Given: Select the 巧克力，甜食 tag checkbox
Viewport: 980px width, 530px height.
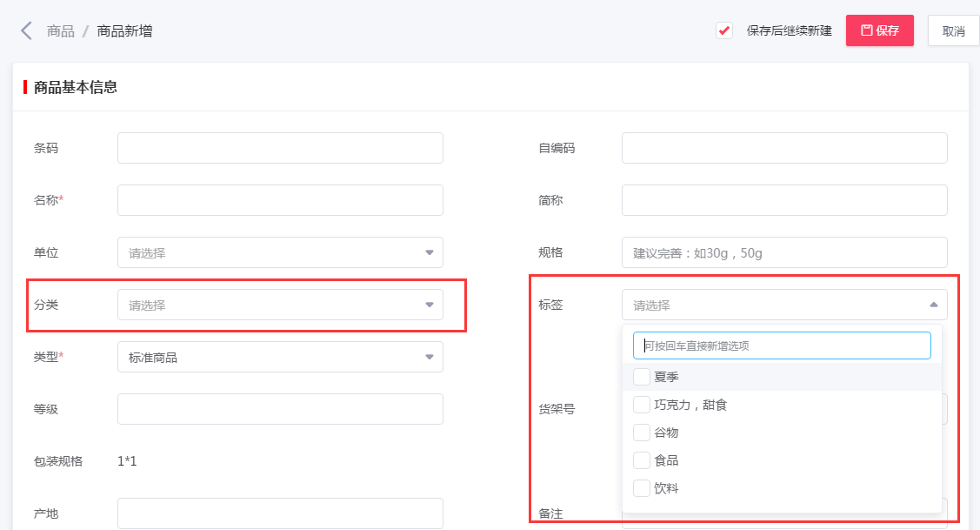Looking at the screenshot, I should tap(642, 405).
